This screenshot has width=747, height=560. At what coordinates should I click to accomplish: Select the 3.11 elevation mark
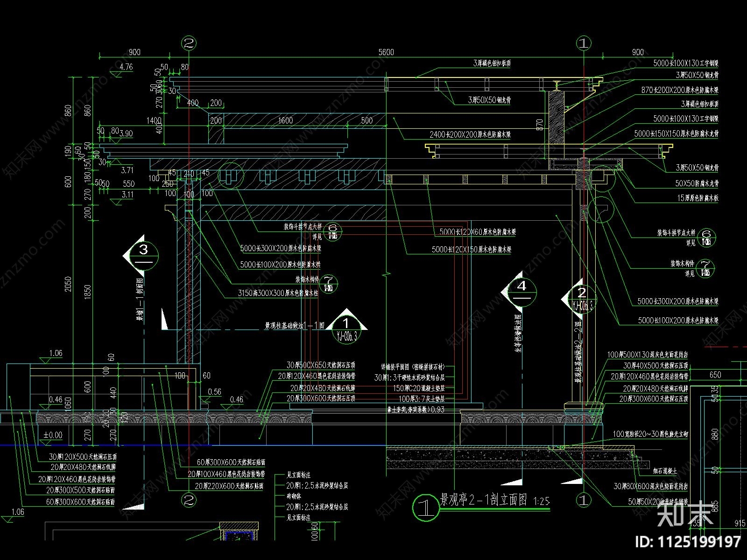[x=127, y=195]
